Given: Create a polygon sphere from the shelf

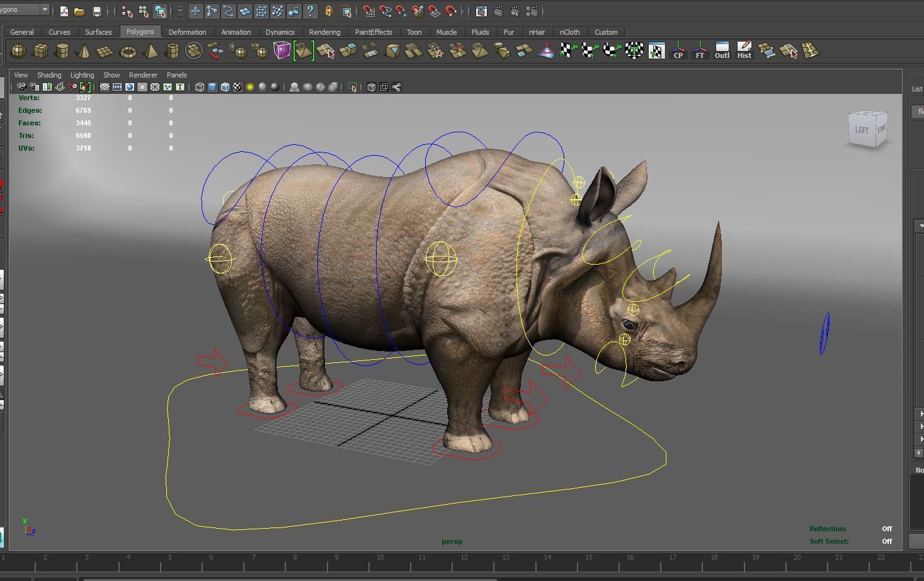Looking at the screenshot, I should pyautogui.click(x=19, y=51).
